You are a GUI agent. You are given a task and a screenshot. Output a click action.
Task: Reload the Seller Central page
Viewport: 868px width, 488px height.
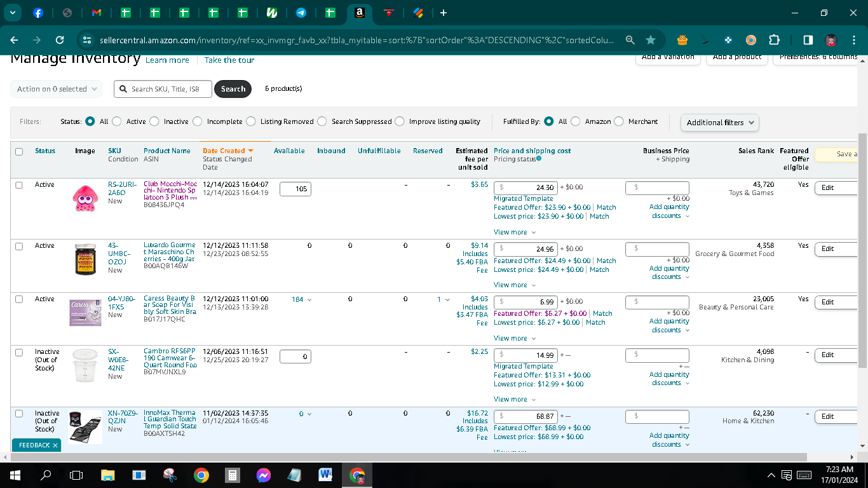[x=60, y=40]
